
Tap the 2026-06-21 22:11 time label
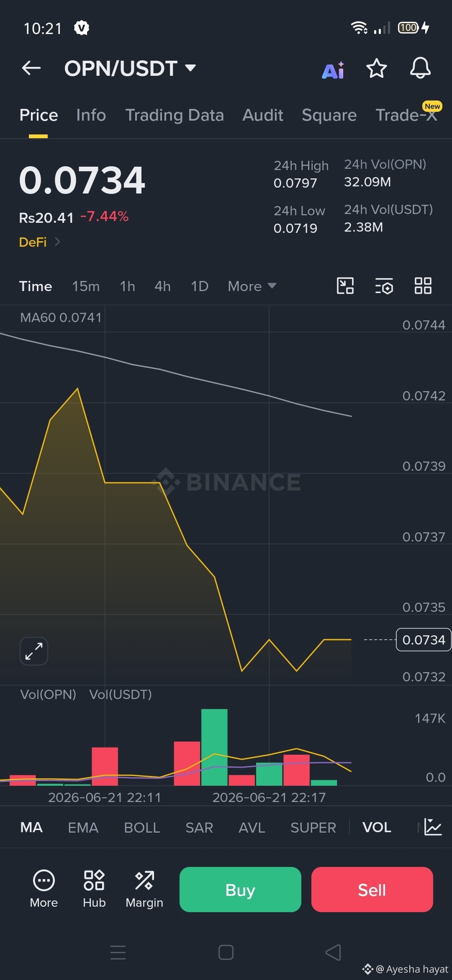tap(105, 797)
